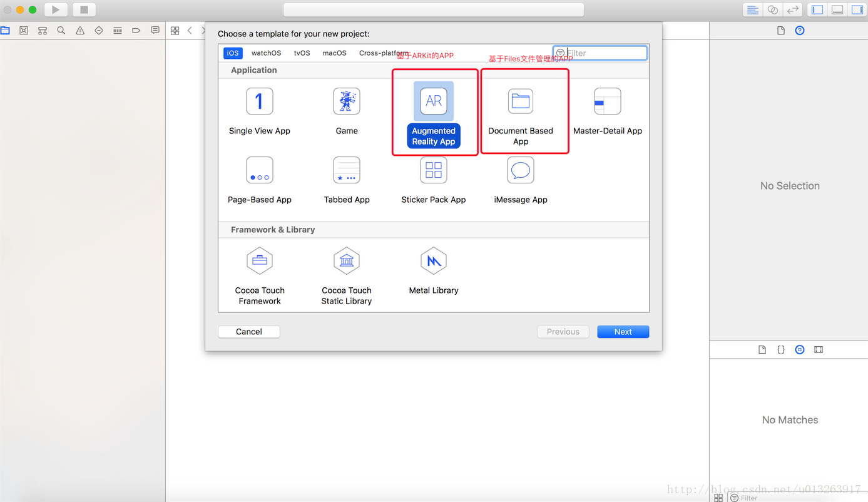Choose the Game template

[347, 113]
